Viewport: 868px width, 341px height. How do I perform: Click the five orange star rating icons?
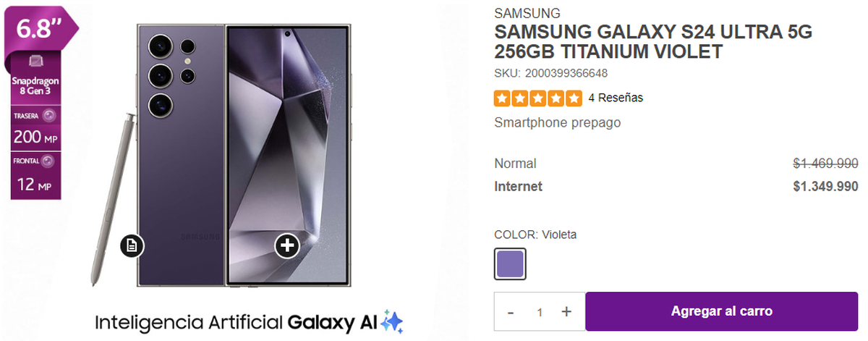[x=538, y=98]
